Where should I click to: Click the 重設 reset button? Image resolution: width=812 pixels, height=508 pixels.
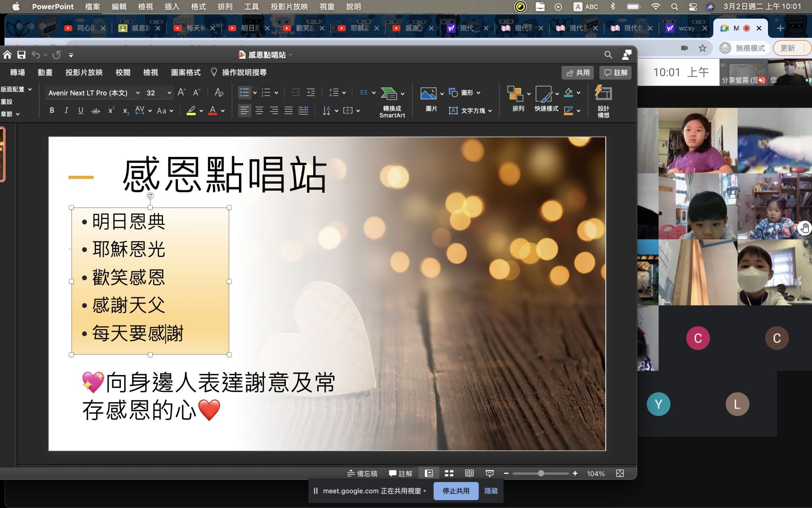(x=7, y=102)
